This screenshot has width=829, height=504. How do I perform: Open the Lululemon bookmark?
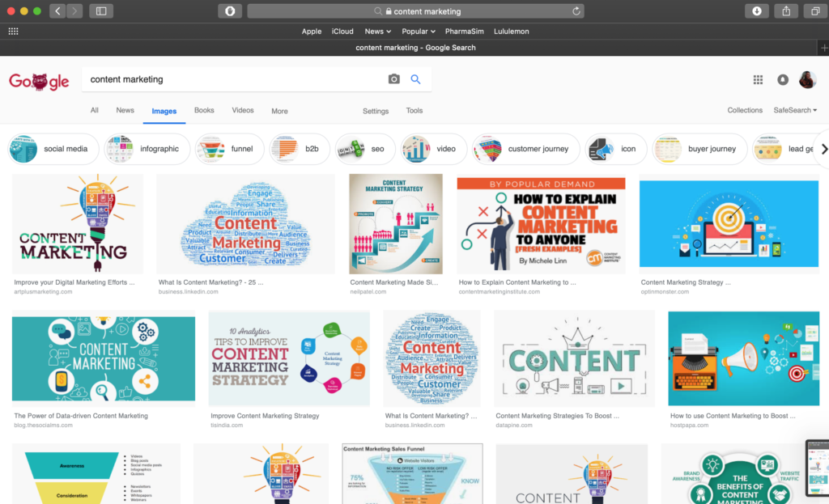(x=512, y=32)
